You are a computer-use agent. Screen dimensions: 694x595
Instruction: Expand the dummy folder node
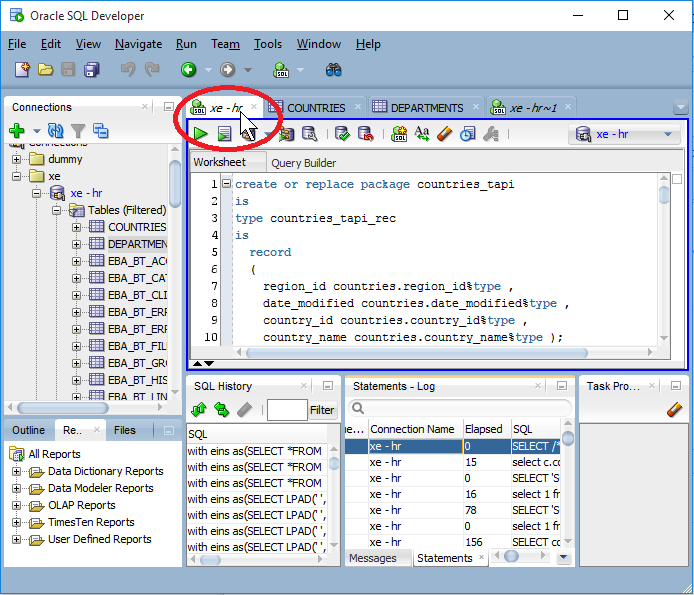pyautogui.click(x=16, y=159)
